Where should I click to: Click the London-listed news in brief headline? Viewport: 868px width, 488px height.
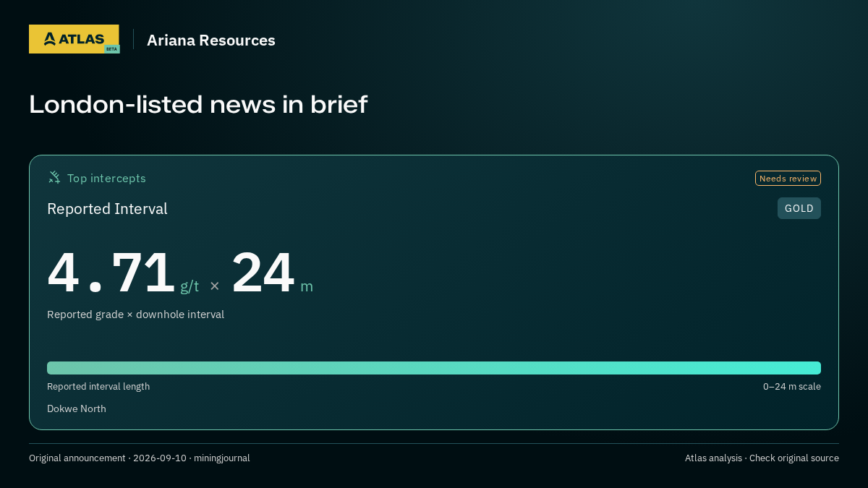tap(198, 105)
